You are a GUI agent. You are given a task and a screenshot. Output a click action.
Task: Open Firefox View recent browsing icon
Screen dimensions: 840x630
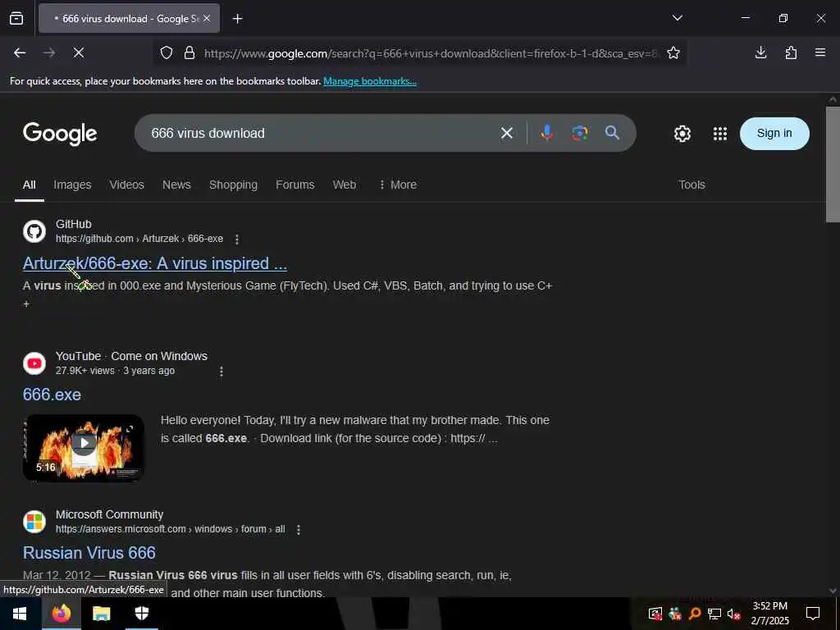(x=16, y=18)
